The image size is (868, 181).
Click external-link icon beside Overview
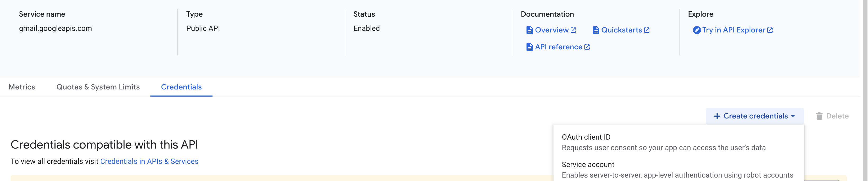pos(573,30)
